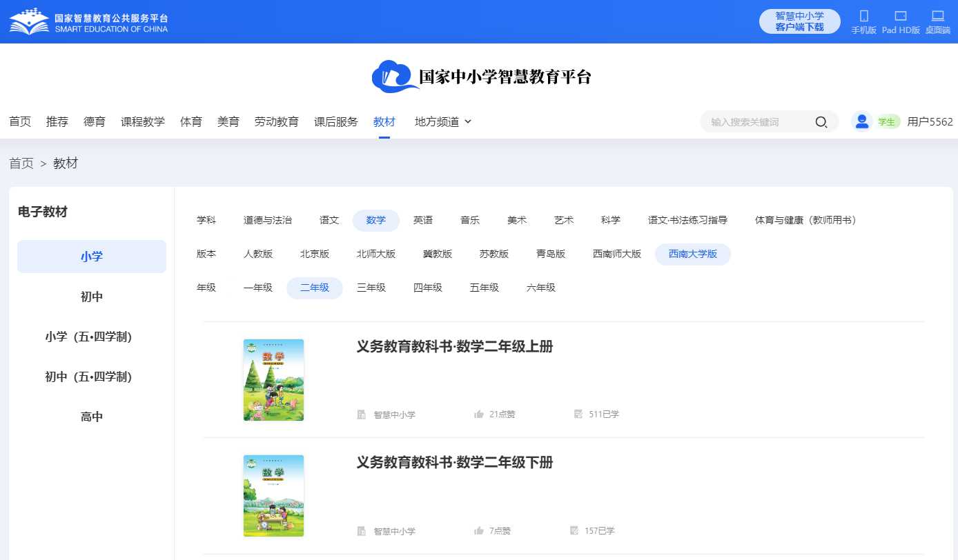
Task: Select grade 三年级
Action: point(371,288)
